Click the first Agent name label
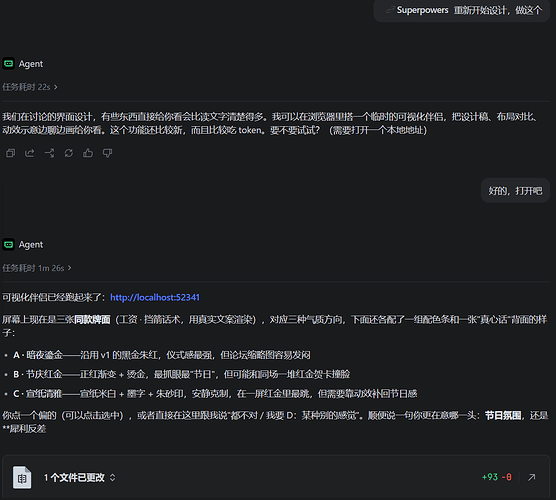 click(x=31, y=64)
